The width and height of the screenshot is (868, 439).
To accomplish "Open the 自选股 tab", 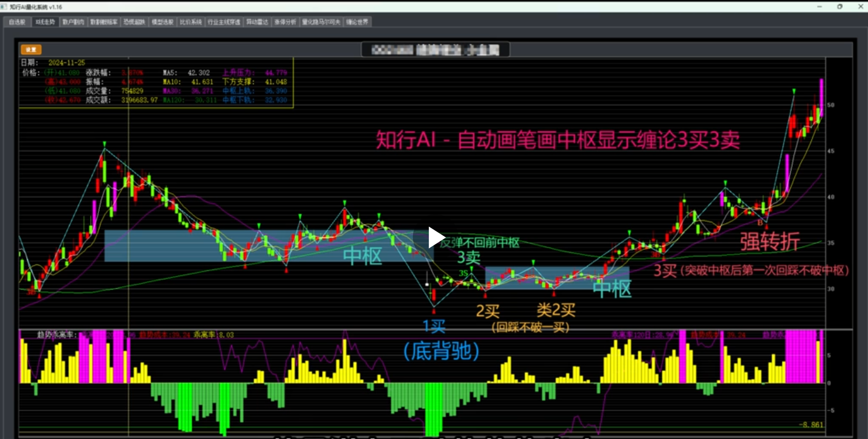I will pos(17,22).
